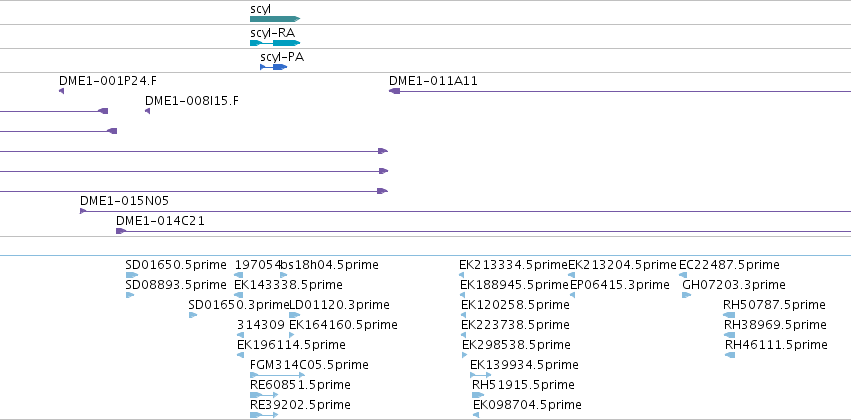Open the EK213334.5prime EST label
Screen dimensions: 851x420
pos(513,265)
